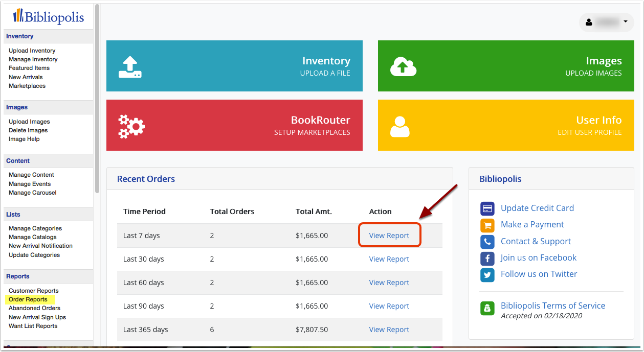Click the credit card icon
644x352 pixels.
(x=487, y=208)
